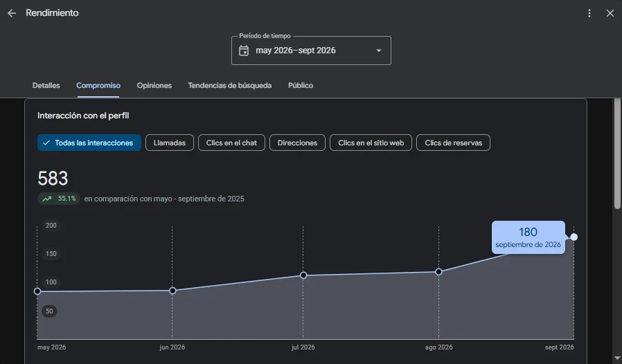Toggle the Todas las interacciones filter chip

pos(89,143)
